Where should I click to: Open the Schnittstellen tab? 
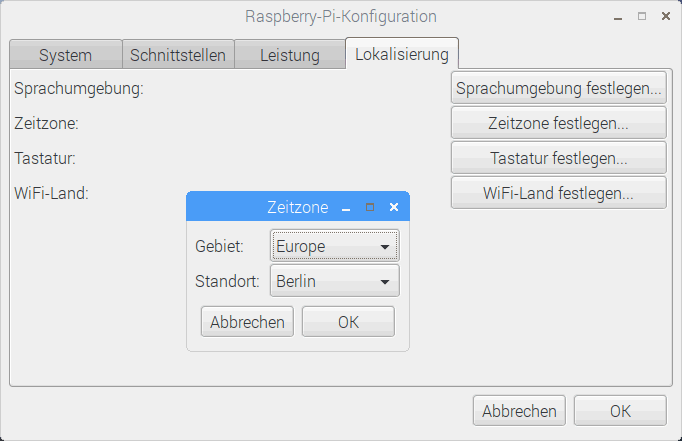[178, 55]
